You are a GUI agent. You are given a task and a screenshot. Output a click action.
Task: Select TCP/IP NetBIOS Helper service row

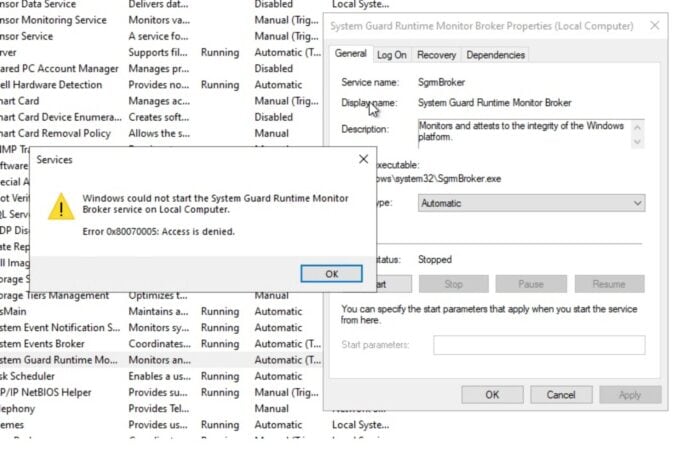[161, 392]
